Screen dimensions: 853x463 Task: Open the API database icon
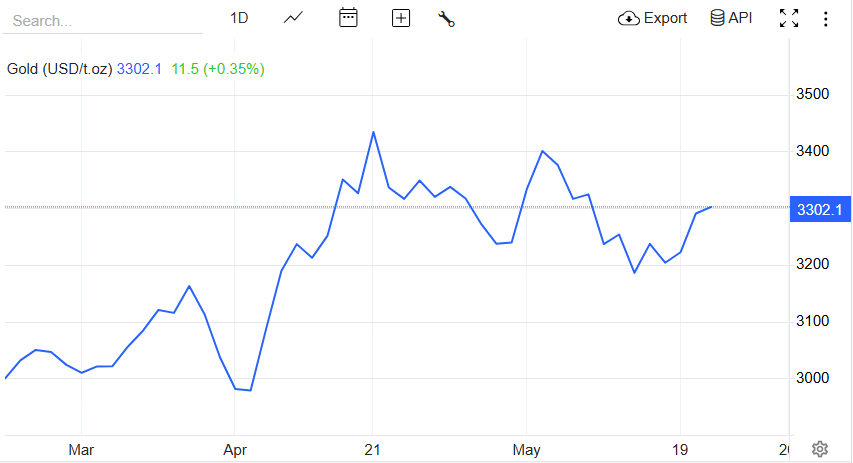717,18
